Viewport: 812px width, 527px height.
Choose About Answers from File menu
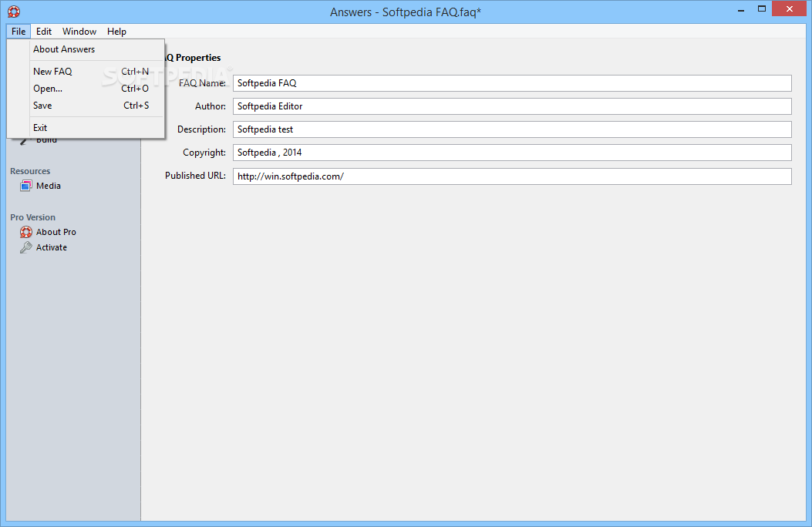86,49
